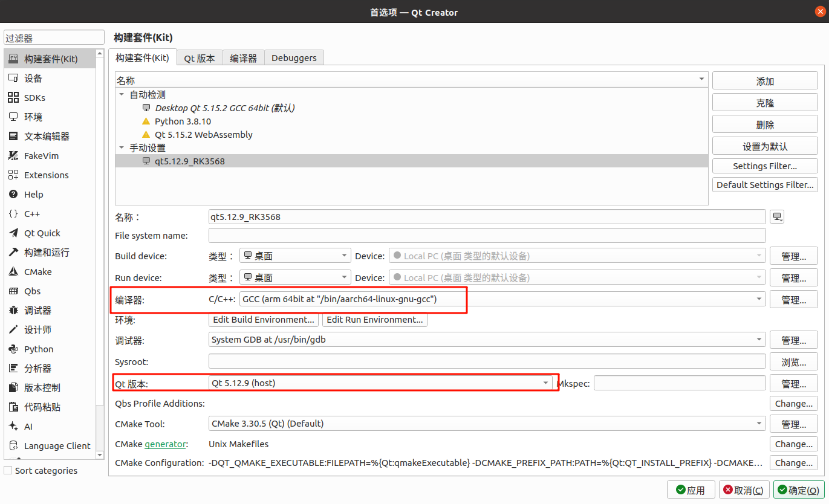Open the 构建套件(Kit) category icon in sidebar

pyautogui.click(x=13, y=59)
